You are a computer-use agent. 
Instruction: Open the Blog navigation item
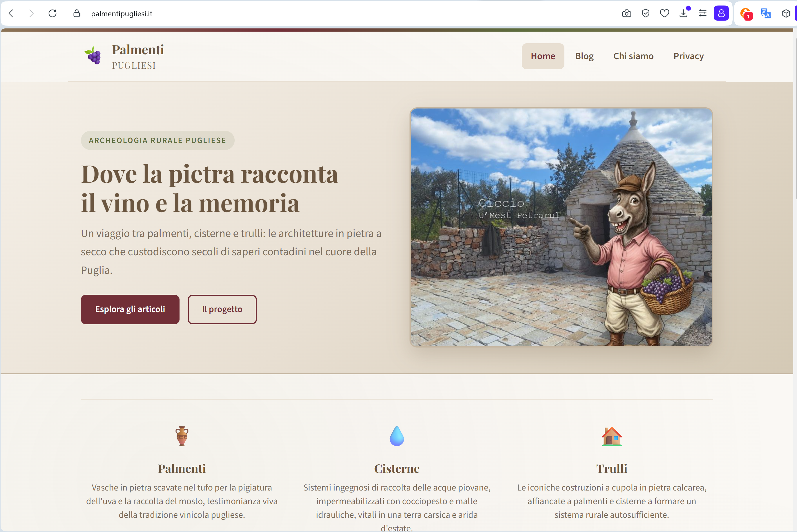coord(584,56)
